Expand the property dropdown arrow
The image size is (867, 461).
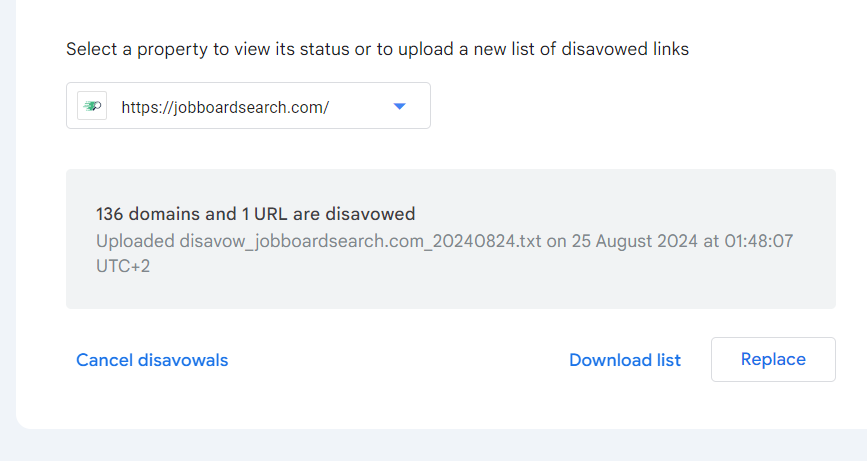point(399,106)
